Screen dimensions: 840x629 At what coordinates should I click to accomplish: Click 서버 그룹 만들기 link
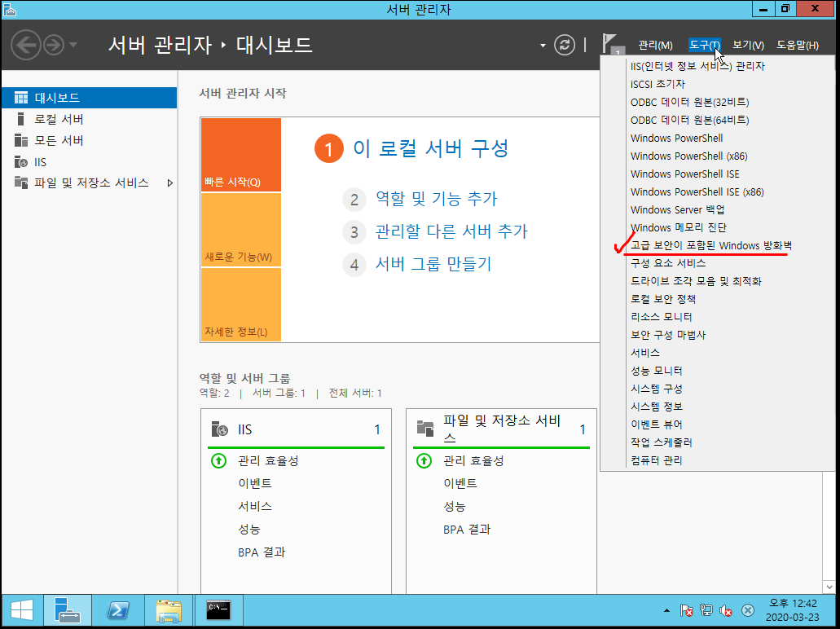[433, 264]
